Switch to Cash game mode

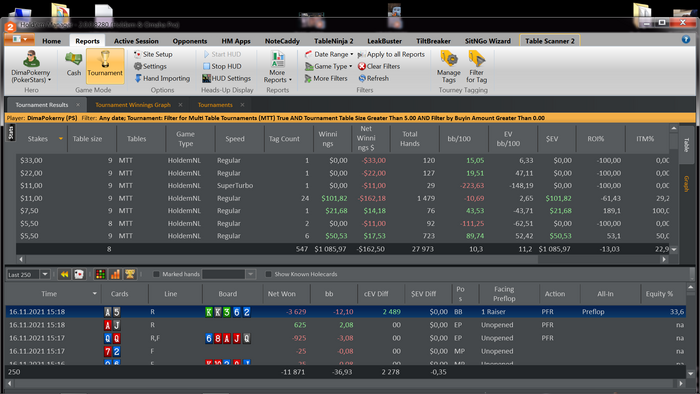(x=74, y=64)
